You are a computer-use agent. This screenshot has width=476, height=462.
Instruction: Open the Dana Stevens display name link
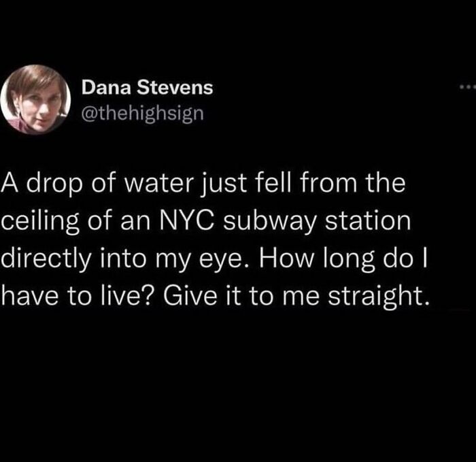148,88
